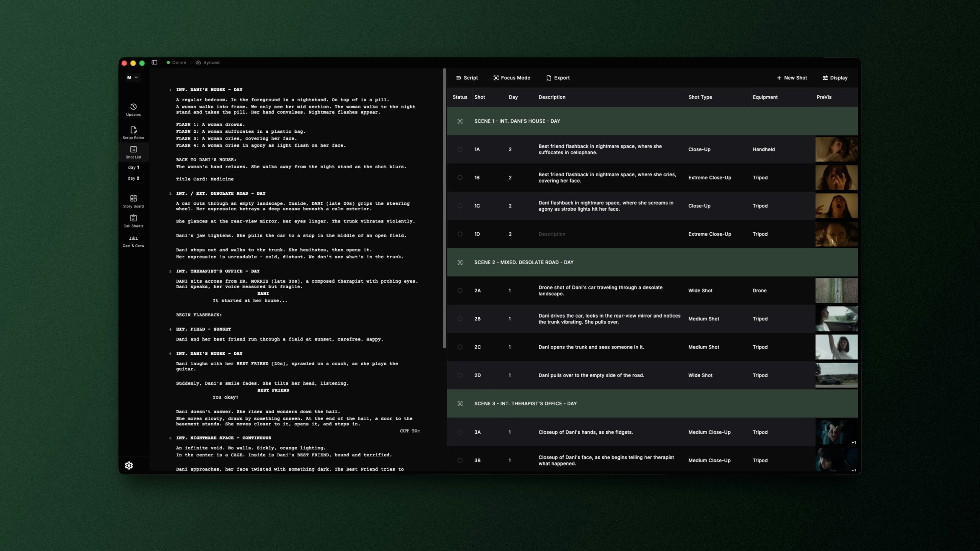Click scene heading INT. NIGHTMARE SPACE - CONTINUOUS
The image size is (980, 551).
[223, 438]
